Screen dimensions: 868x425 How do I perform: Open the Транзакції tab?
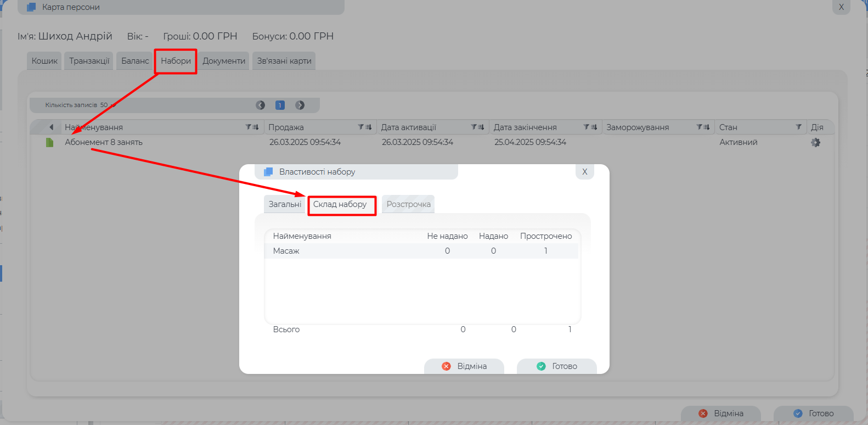click(x=89, y=61)
